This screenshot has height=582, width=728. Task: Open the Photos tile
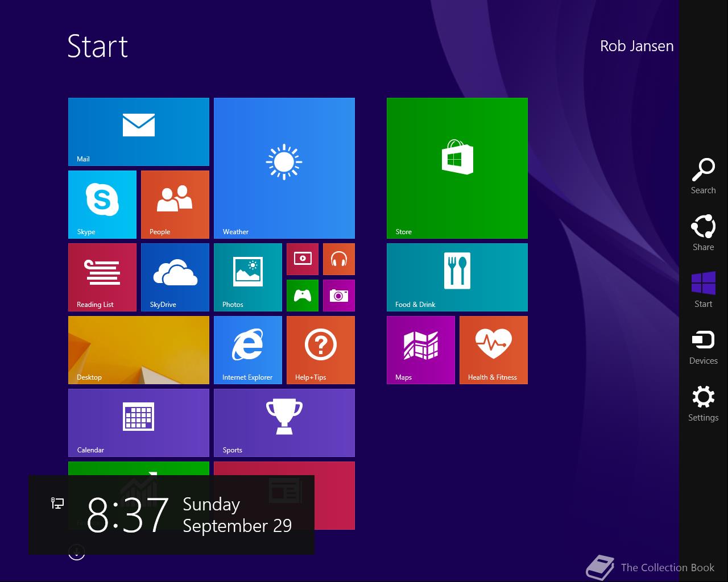pos(248,277)
